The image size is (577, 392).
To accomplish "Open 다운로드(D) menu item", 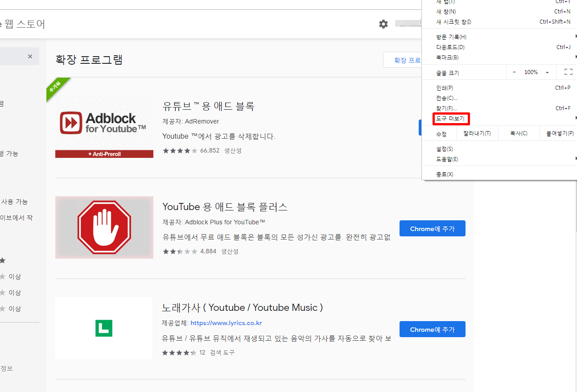I will (x=499, y=47).
